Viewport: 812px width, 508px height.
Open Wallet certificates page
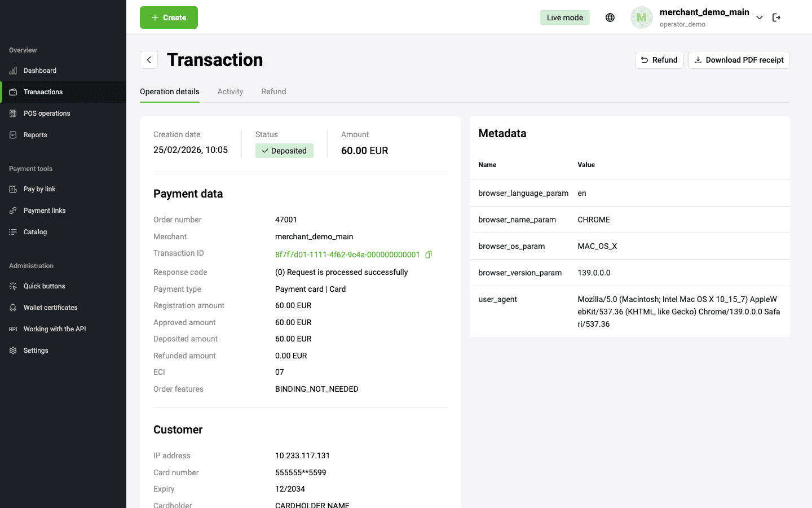[x=50, y=308]
